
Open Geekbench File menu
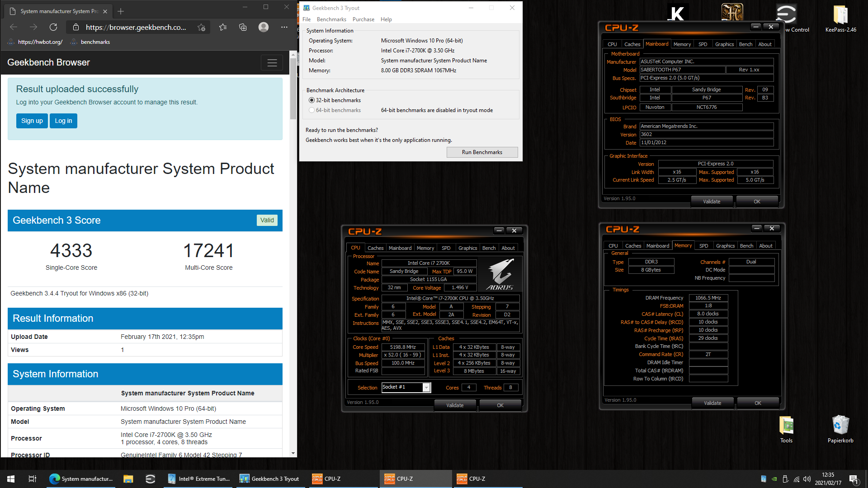point(307,19)
